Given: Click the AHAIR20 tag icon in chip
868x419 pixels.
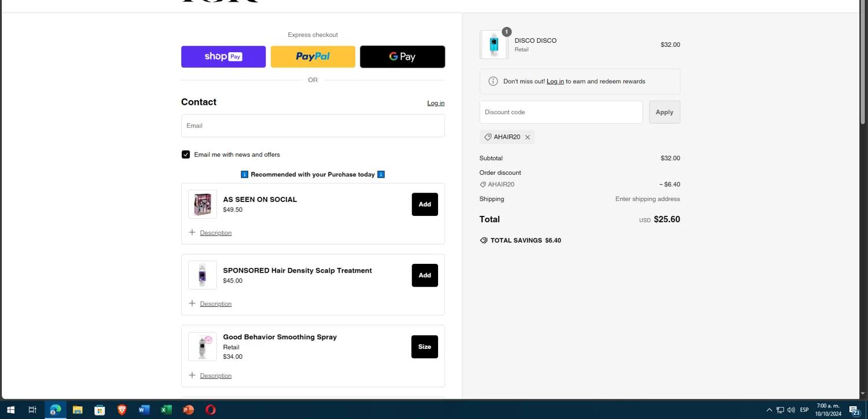Looking at the screenshot, I should (x=488, y=137).
